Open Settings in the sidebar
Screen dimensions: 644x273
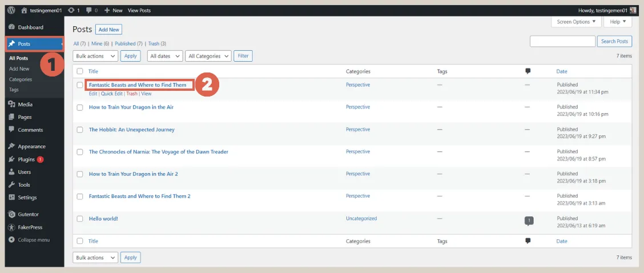pyautogui.click(x=27, y=198)
